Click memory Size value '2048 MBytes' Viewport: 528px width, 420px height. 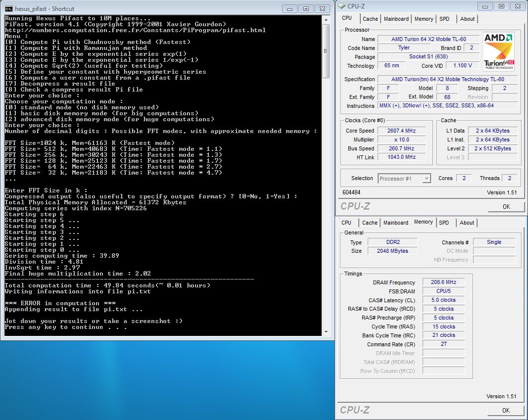click(392, 251)
